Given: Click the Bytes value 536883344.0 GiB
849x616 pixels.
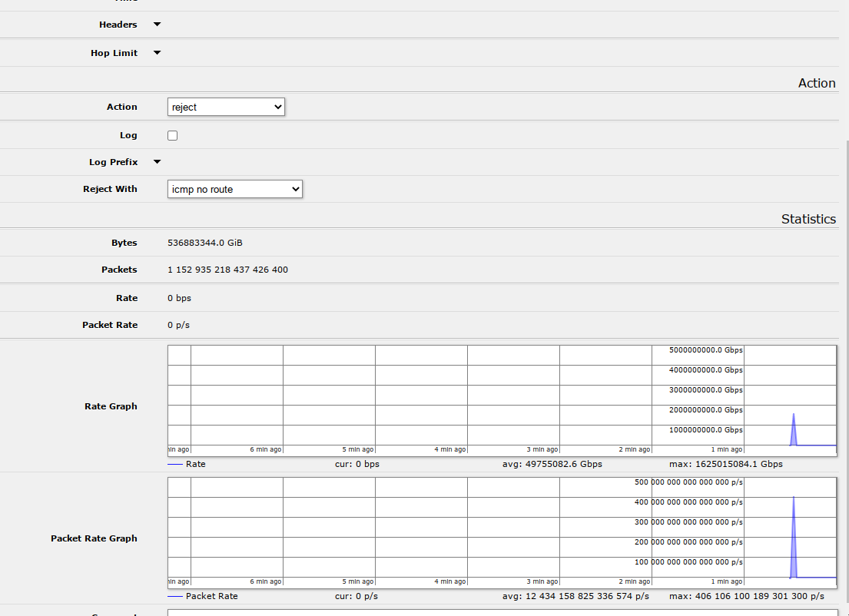Looking at the screenshot, I should [205, 243].
